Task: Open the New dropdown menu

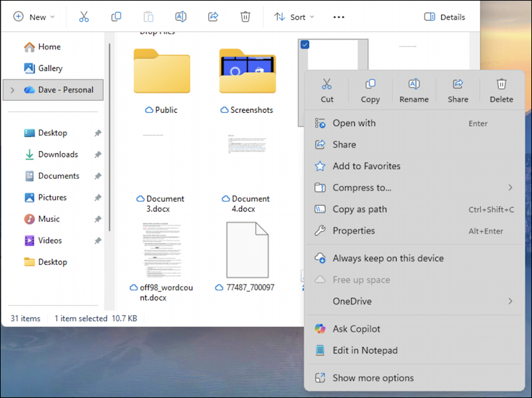Action: click(x=34, y=17)
